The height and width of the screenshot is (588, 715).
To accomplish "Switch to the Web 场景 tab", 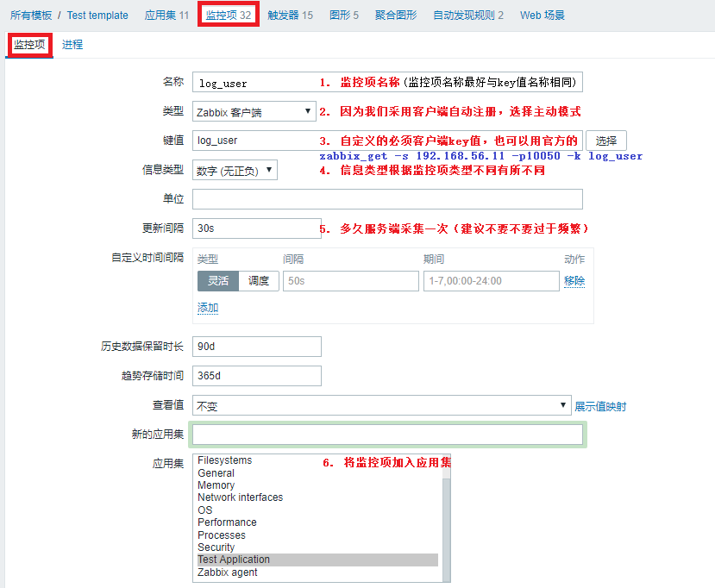I will (x=543, y=15).
